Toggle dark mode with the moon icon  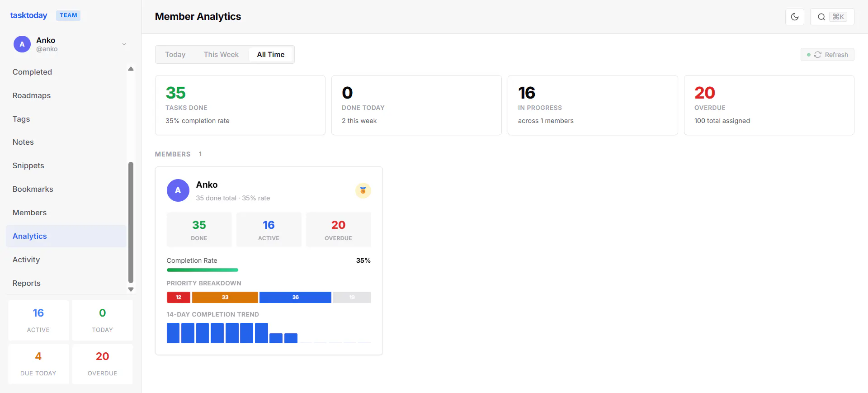795,17
